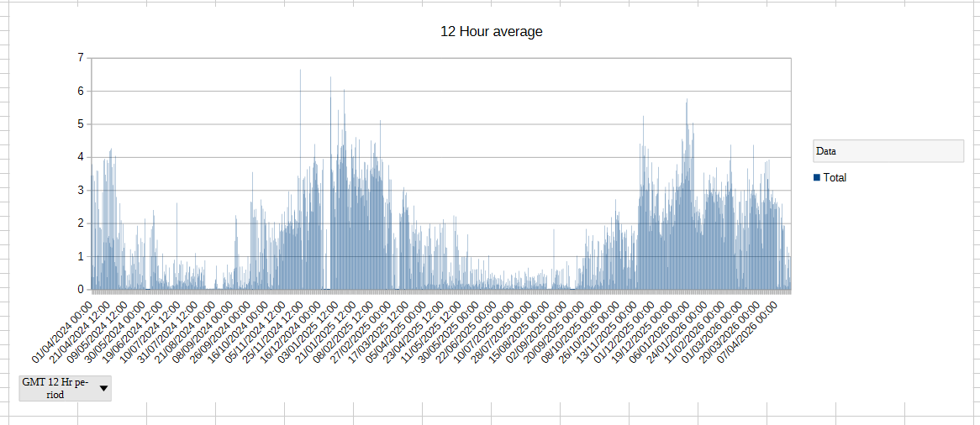This screenshot has width=980, height=425.
Task: Click the y-axis label 7
Action: coord(81,58)
